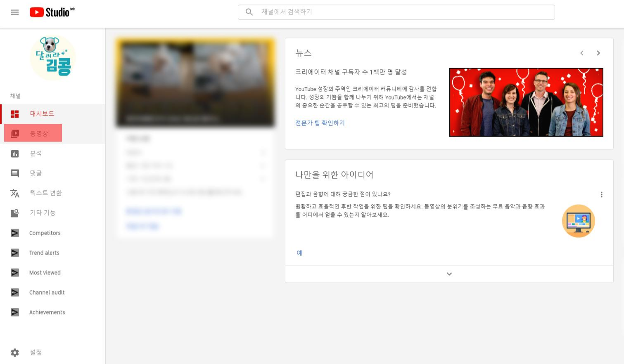This screenshot has height=364, width=624.
Task: Click the Trend alerts extension icon
Action: 15,253
